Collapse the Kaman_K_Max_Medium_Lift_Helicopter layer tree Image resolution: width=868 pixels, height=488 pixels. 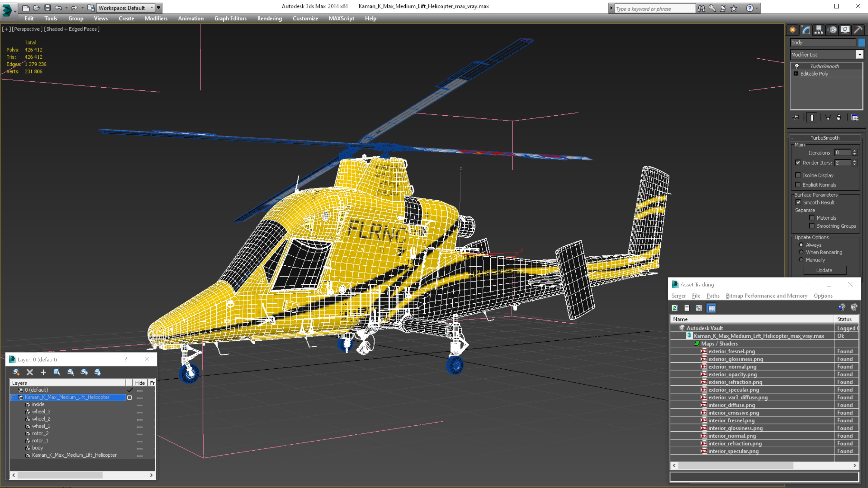click(x=13, y=397)
